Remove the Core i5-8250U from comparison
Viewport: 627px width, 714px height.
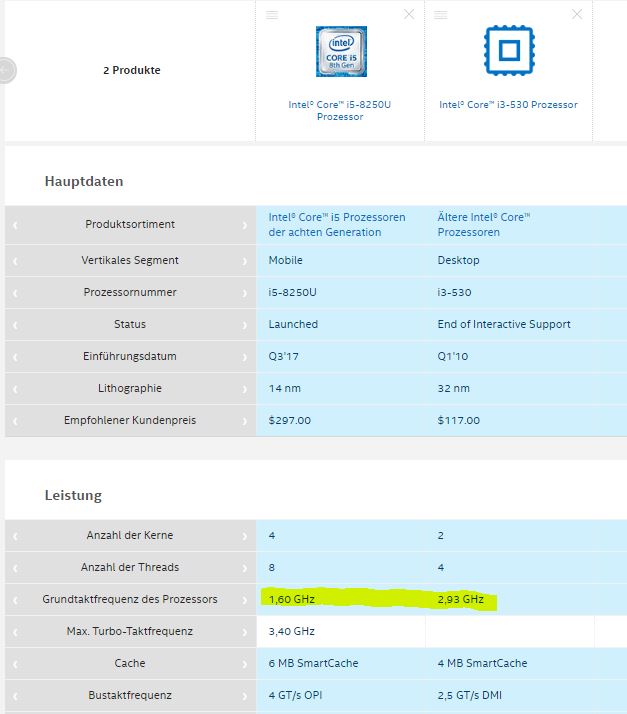pyautogui.click(x=409, y=15)
